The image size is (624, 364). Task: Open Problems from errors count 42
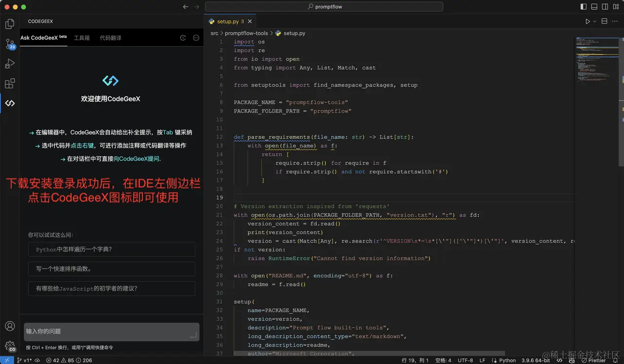[x=53, y=360]
